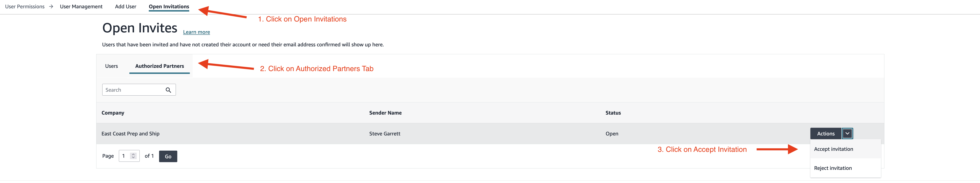The width and height of the screenshot is (980, 183).
Task: Click the Actions button
Action: pyautogui.click(x=826, y=133)
